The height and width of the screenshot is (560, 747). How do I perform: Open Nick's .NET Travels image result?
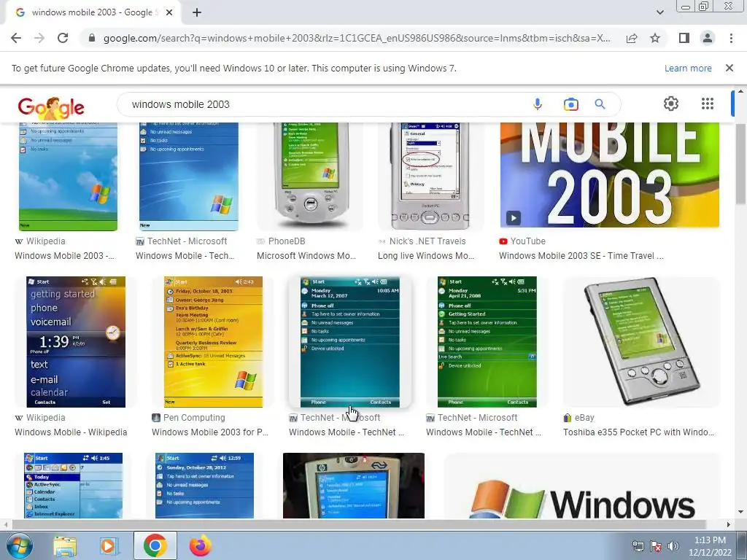430,176
